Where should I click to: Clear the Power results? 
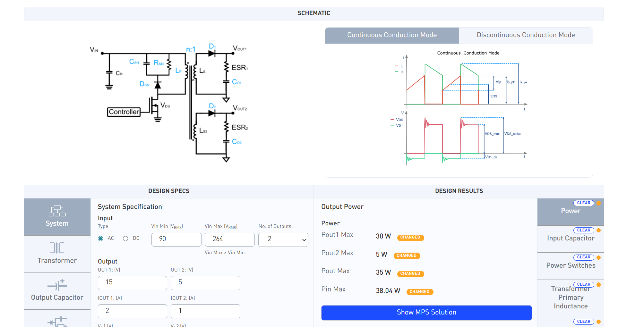click(x=583, y=203)
